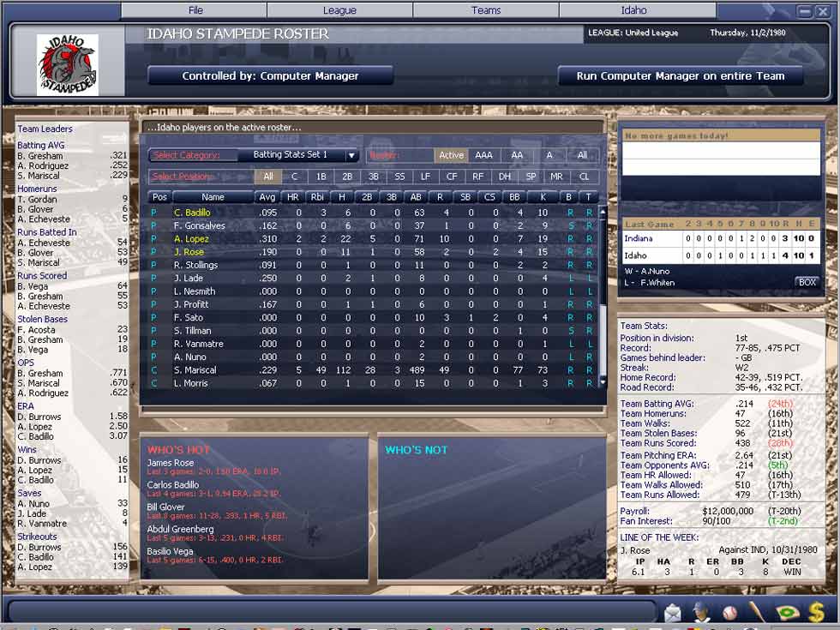
Task: Open the Teams menu
Action: tap(486, 10)
